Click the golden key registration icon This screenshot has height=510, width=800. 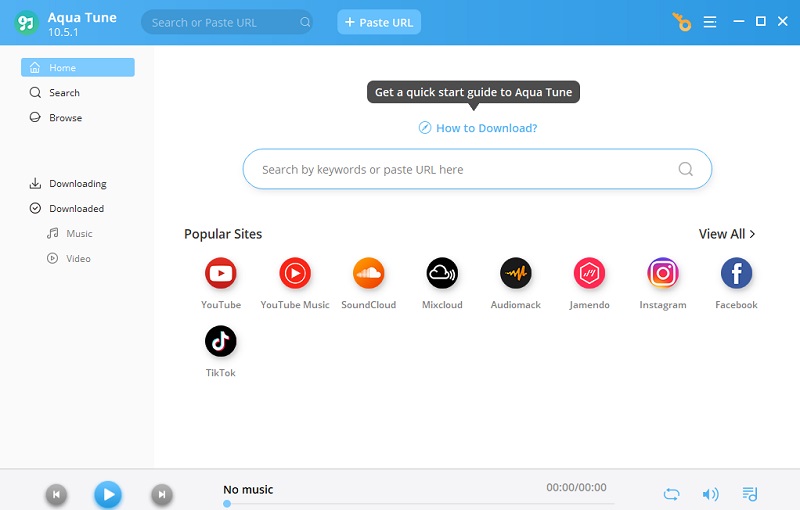(681, 22)
